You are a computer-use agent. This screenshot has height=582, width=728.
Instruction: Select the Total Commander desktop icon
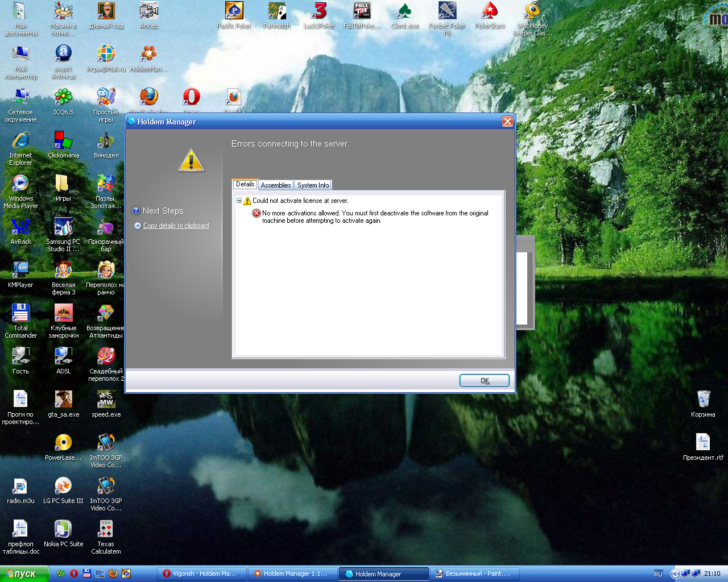[20, 313]
